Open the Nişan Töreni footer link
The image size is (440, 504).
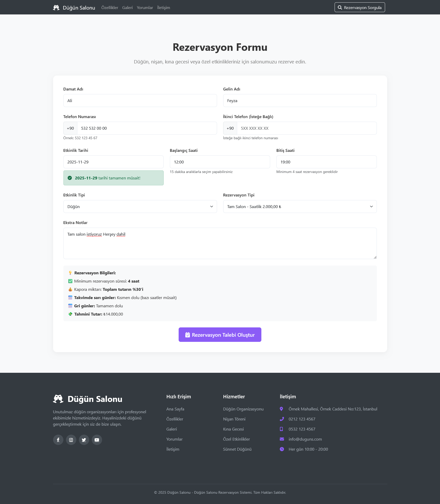coord(234,419)
